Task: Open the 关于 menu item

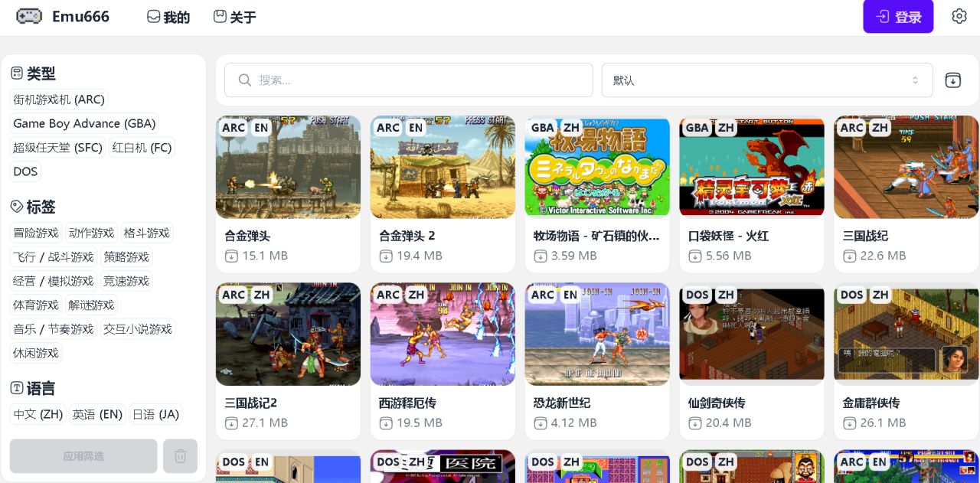Action: [235, 17]
